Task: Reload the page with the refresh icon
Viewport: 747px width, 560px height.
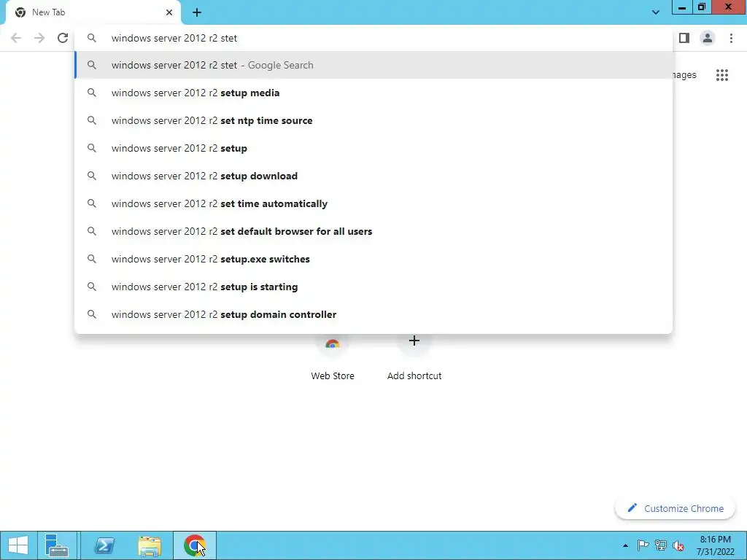Action: [63, 38]
